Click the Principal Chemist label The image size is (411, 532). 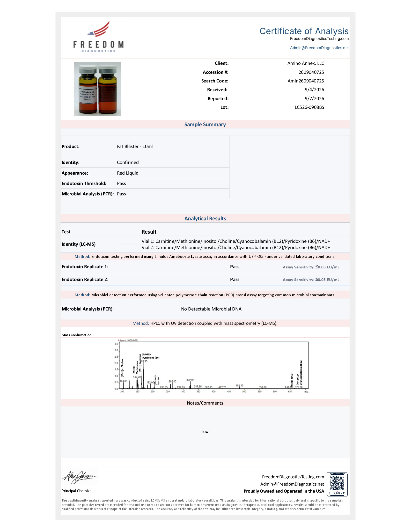[x=76, y=491]
